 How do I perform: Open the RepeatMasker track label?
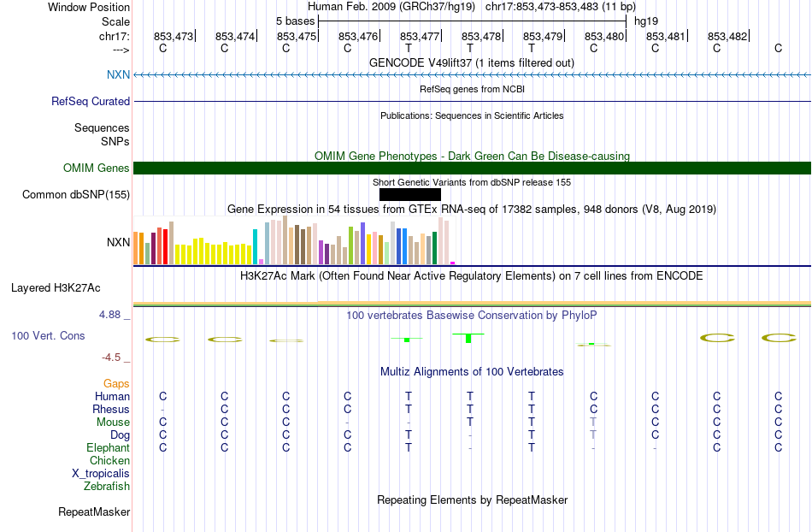pos(94,511)
